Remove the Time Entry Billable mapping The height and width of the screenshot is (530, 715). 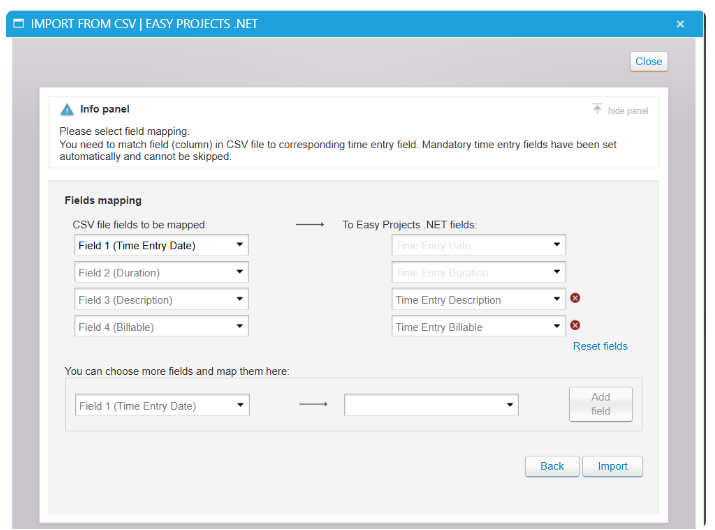(x=575, y=325)
